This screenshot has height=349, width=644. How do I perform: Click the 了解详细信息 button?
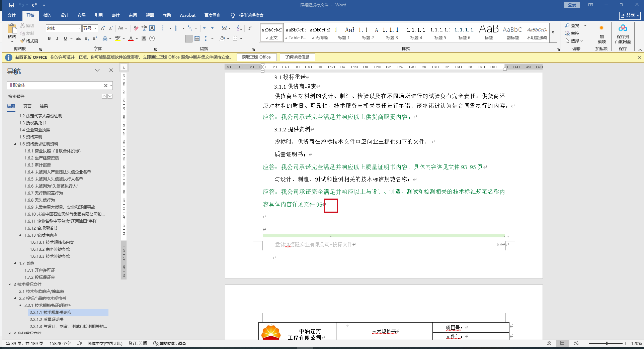coord(297,57)
